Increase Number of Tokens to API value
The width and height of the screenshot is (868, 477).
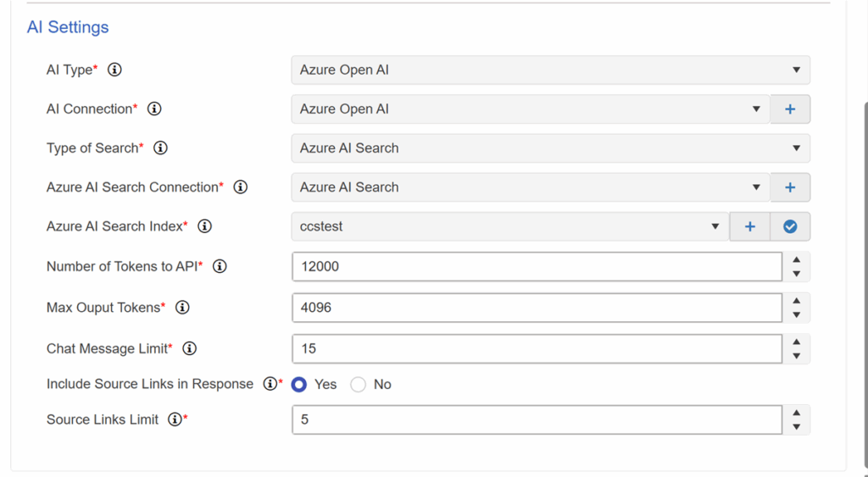pos(797,259)
